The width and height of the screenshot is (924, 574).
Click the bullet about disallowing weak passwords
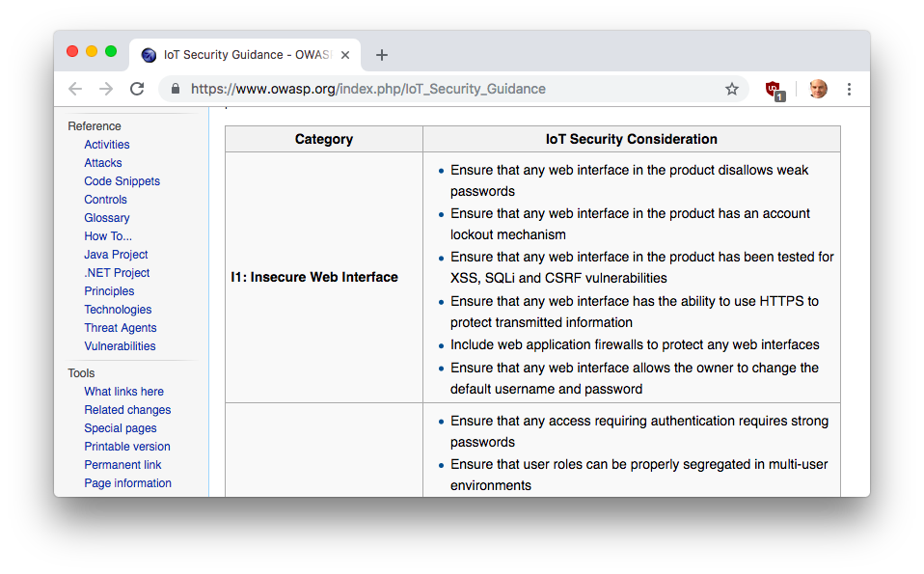click(630, 180)
